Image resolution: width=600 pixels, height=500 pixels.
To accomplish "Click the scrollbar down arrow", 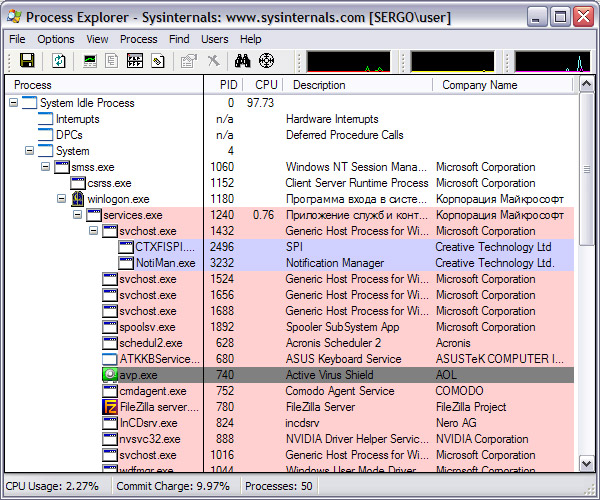I will pos(587,464).
